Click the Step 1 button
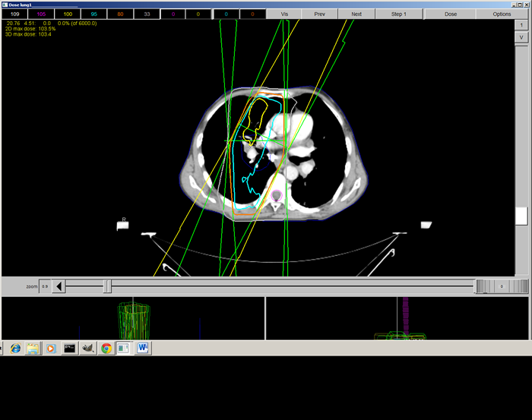 (398, 14)
